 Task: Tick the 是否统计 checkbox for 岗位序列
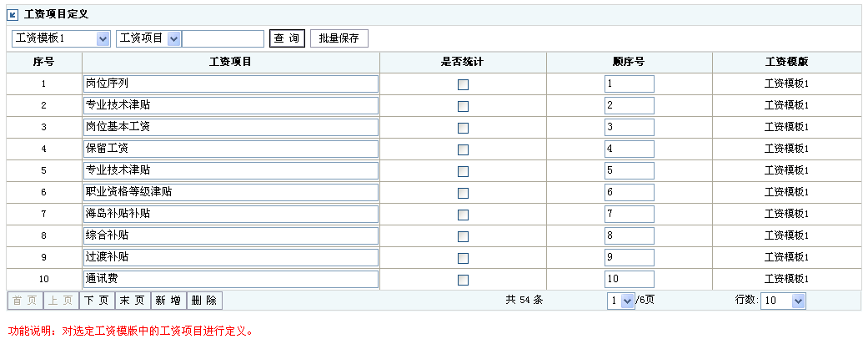[463, 85]
